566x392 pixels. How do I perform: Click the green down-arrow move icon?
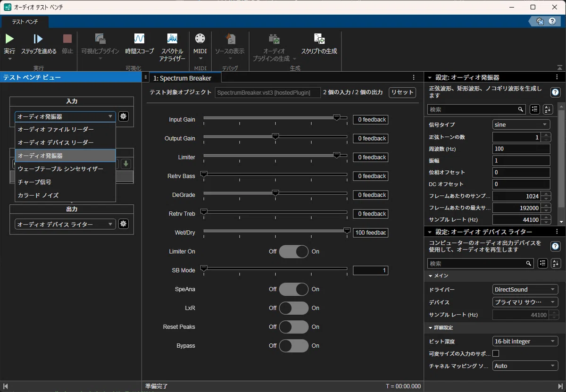click(126, 164)
